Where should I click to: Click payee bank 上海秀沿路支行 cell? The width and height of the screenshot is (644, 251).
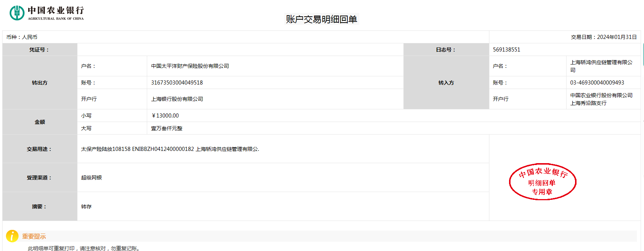click(601, 99)
